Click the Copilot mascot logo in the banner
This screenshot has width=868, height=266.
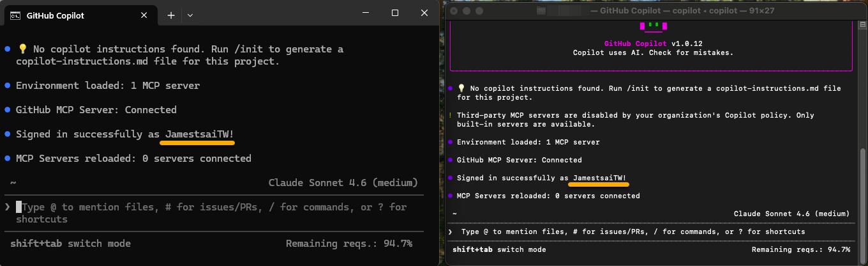652,26
